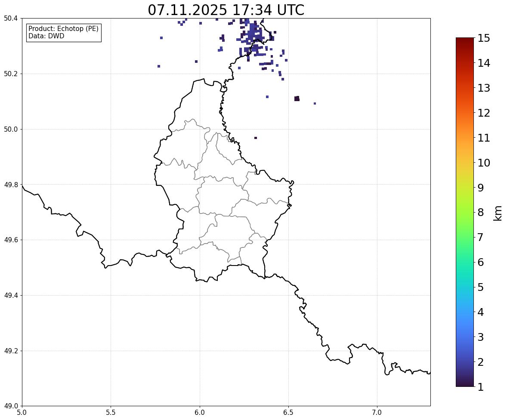507x420 pixels.
Task: Click the y-axis tick label 49.8
Action: click(11, 185)
